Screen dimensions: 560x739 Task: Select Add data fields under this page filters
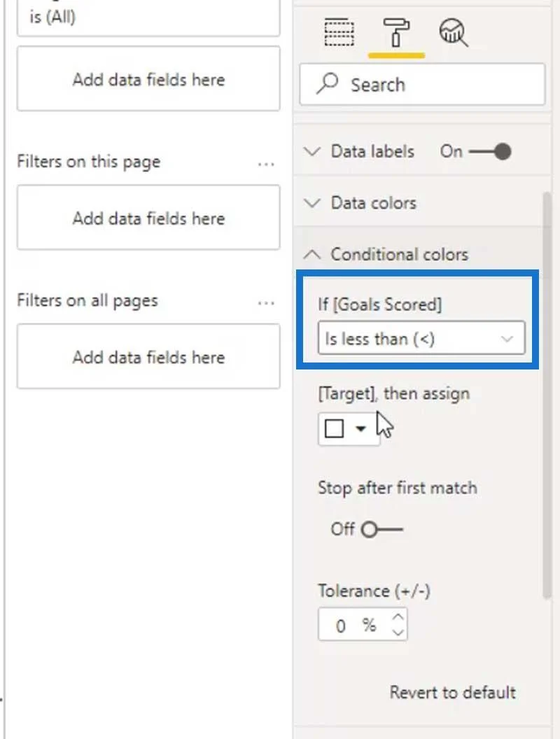(x=148, y=217)
